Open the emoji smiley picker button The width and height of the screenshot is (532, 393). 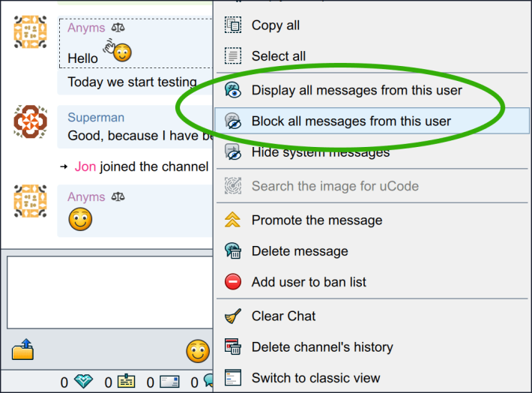[x=198, y=351]
